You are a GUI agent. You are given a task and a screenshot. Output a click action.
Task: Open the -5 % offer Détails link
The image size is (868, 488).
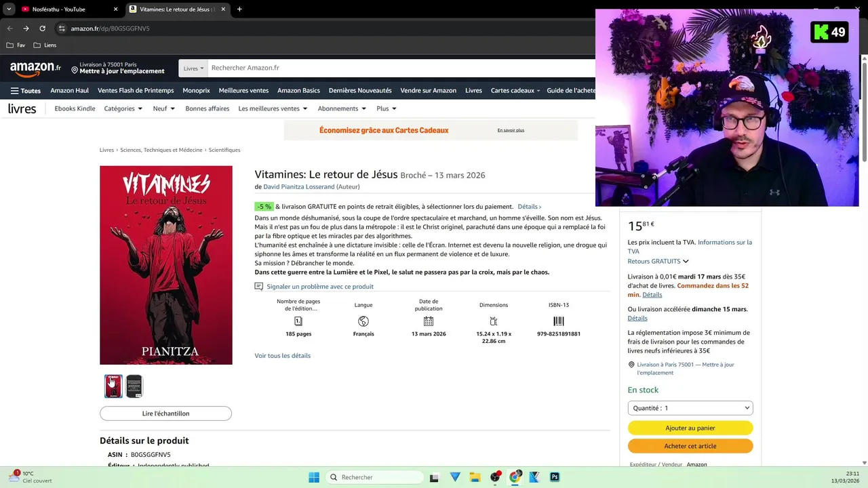(529, 207)
